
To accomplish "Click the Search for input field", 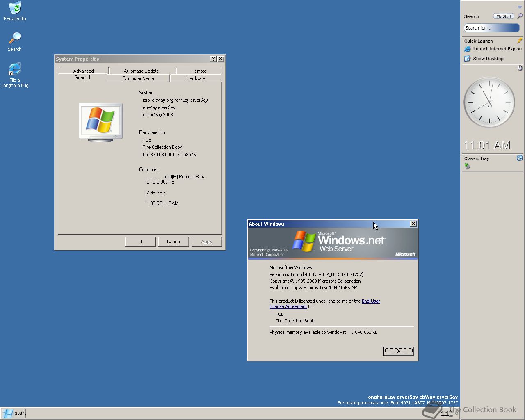I will pos(491,28).
